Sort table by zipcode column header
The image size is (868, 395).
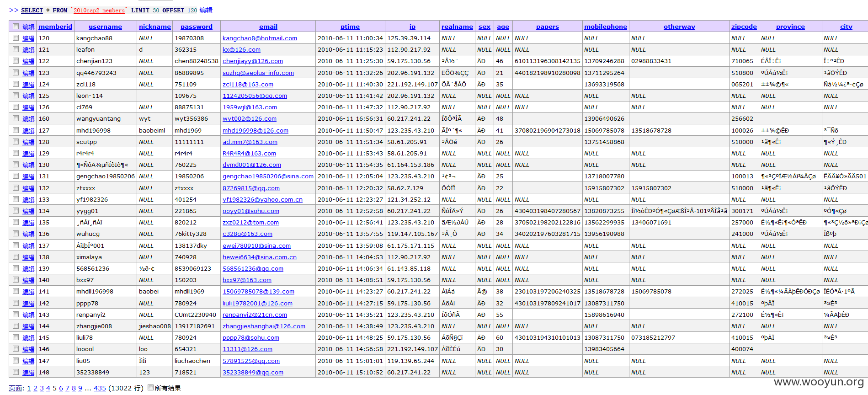pyautogui.click(x=744, y=27)
